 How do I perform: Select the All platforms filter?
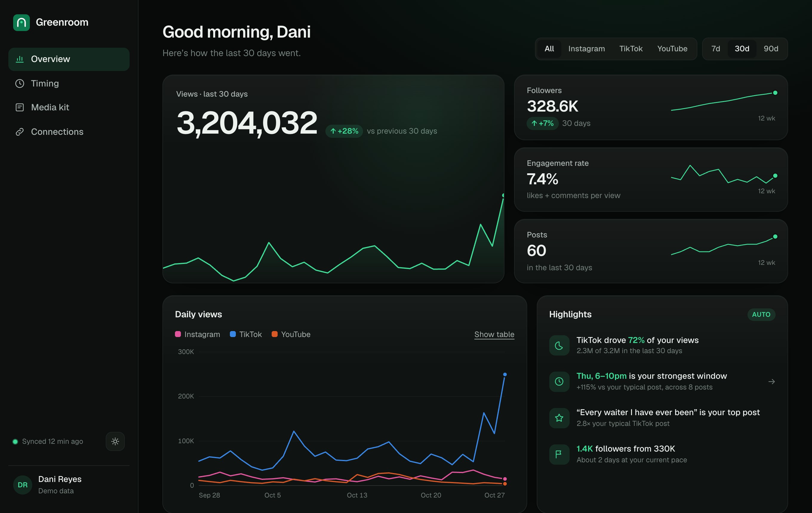pyautogui.click(x=549, y=49)
